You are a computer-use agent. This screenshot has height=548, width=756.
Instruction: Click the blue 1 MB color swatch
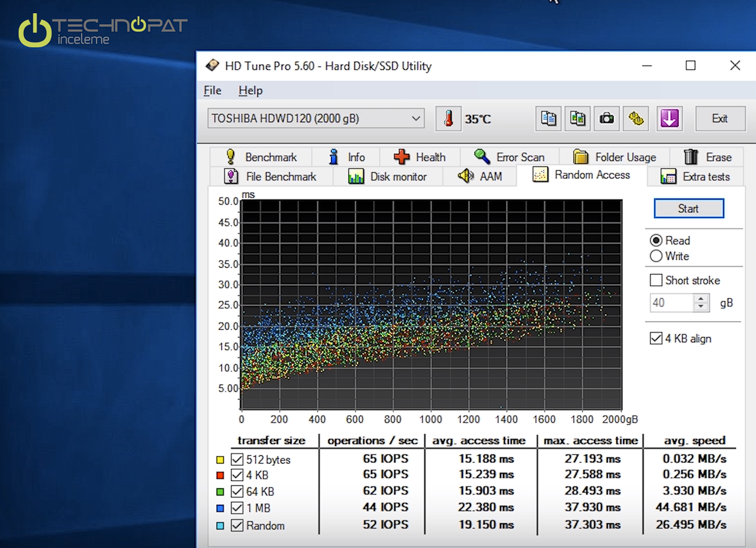pyautogui.click(x=220, y=508)
